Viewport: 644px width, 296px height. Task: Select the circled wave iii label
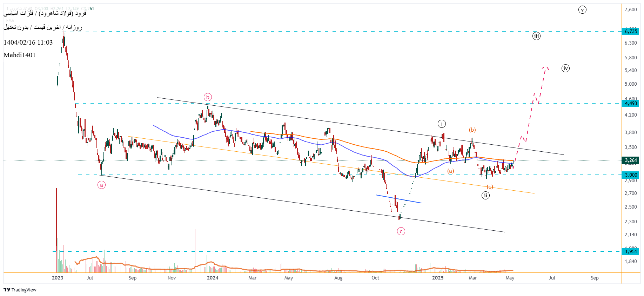[x=536, y=36]
